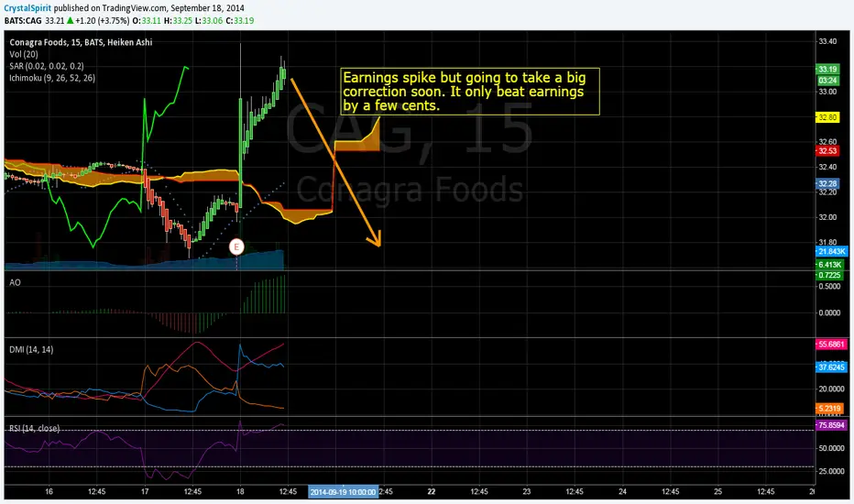The image size is (854, 504).
Task: Click the date label 17 on time axis
Action: coord(145,491)
